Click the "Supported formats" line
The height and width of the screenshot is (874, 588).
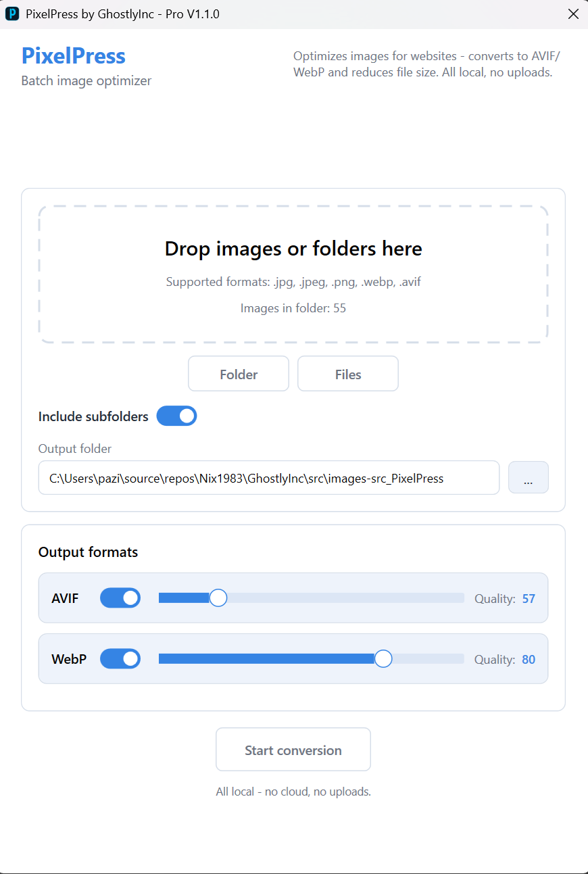(x=293, y=281)
